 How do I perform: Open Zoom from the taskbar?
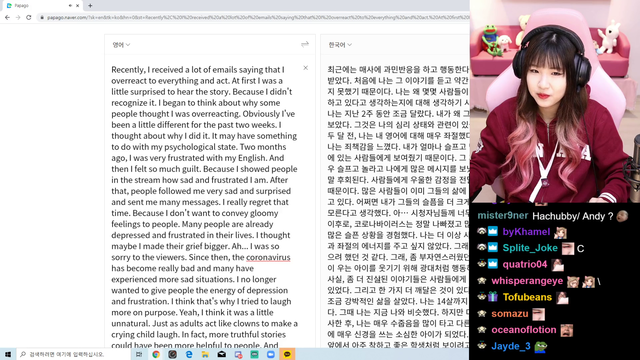(271, 354)
